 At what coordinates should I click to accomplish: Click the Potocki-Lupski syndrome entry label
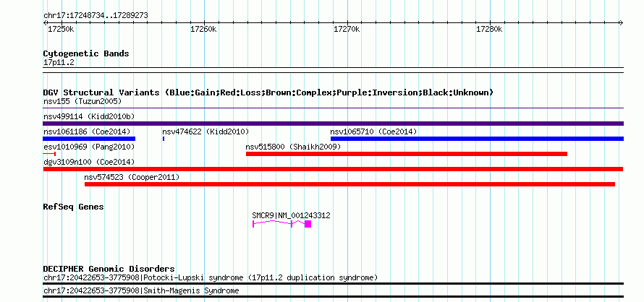point(211,278)
